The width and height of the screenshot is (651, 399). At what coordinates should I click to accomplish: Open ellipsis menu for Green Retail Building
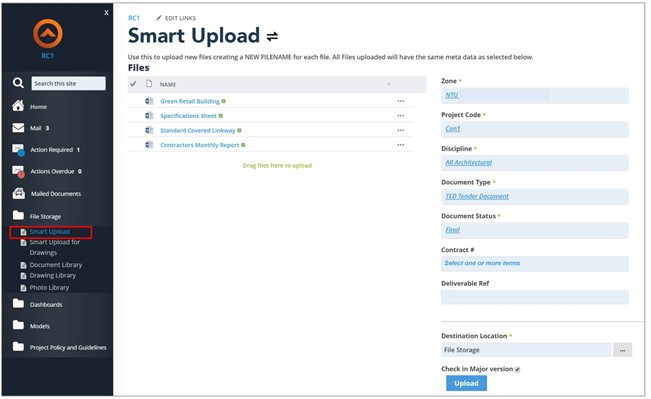pos(401,101)
